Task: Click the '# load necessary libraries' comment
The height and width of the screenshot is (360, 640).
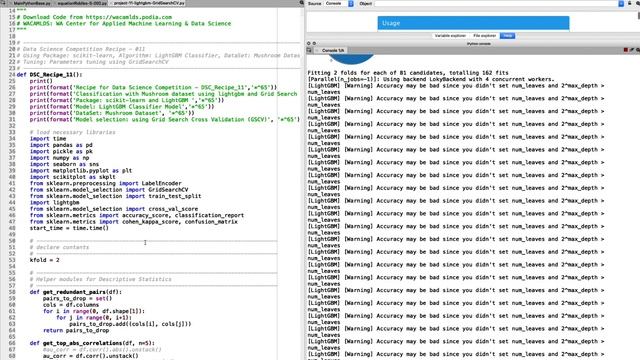Action: point(72,132)
